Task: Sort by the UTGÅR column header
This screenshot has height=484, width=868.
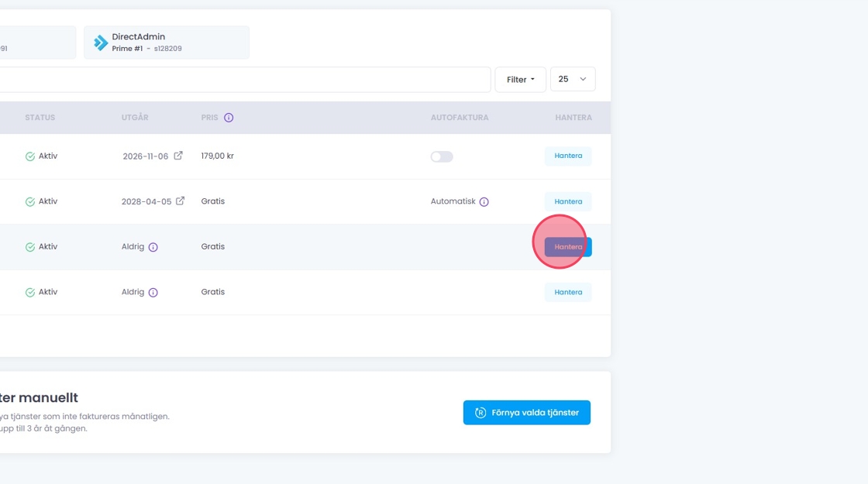Action: tap(135, 118)
